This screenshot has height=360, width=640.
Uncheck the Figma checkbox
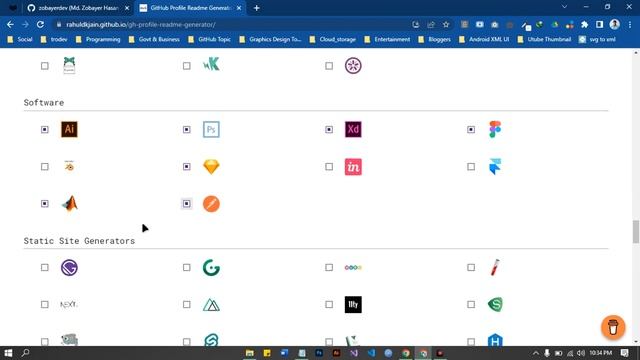pos(471,129)
